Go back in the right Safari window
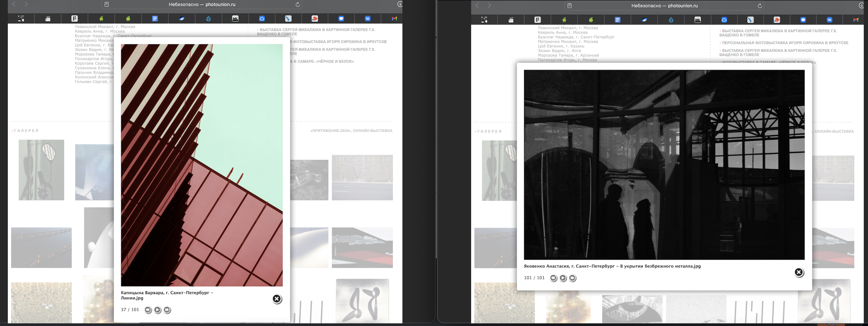 pyautogui.click(x=477, y=6)
